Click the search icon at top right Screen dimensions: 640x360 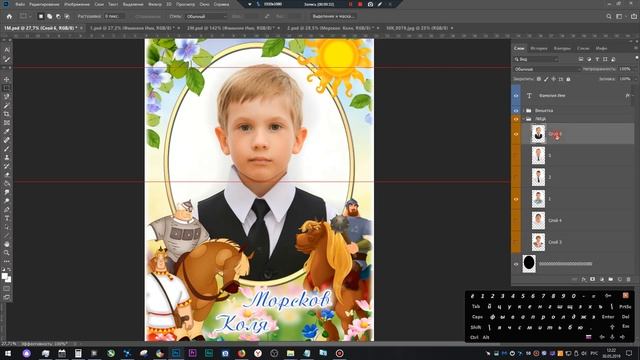click(x=609, y=16)
